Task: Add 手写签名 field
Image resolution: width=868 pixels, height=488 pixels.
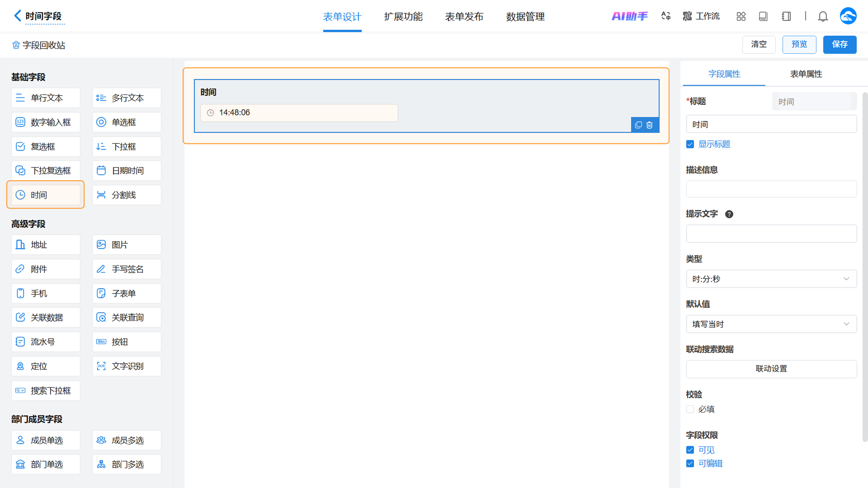Action: [127, 269]
